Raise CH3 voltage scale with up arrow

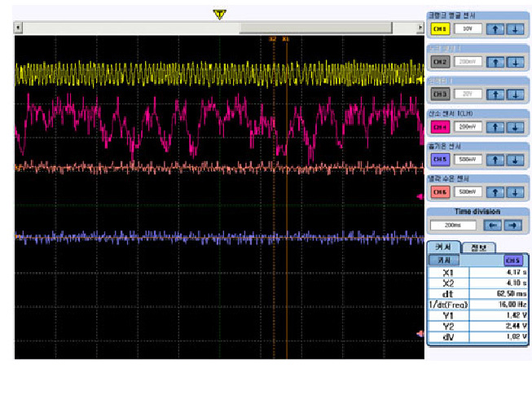[495, 94]
